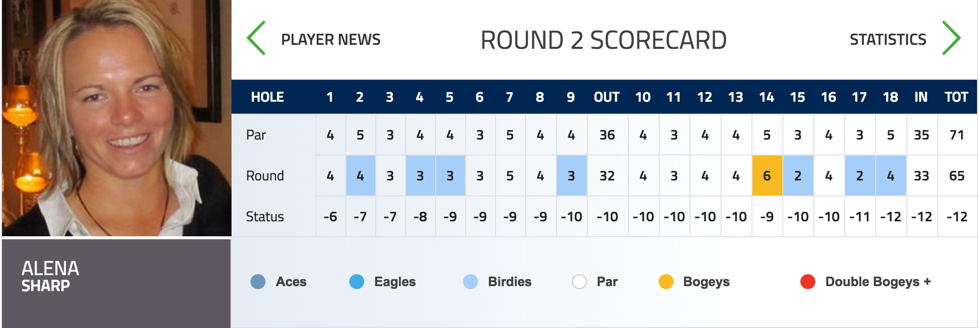Click the hole 18 round score
The height and width of the screenshot is (328, 980).
click(x=891, y=175)
